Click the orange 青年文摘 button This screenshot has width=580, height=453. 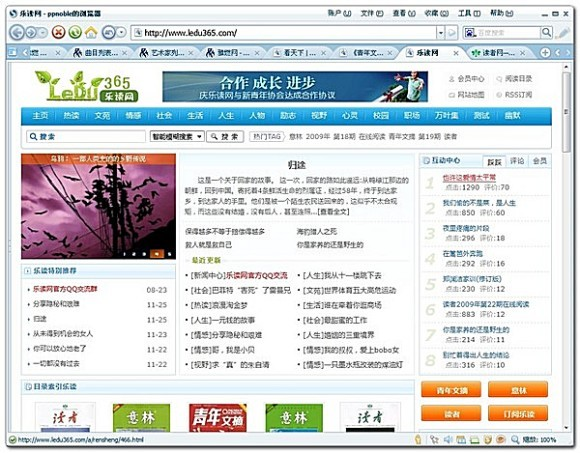(451, 390)
